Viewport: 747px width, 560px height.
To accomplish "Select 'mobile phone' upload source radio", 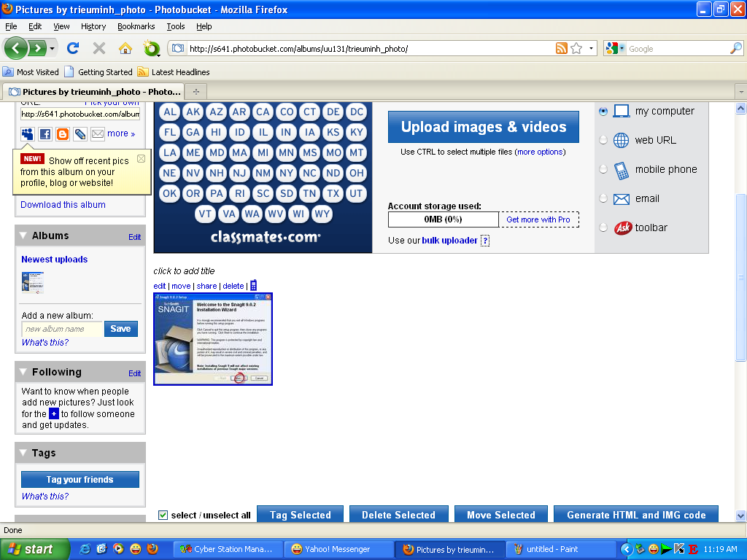I will point(603,169).
